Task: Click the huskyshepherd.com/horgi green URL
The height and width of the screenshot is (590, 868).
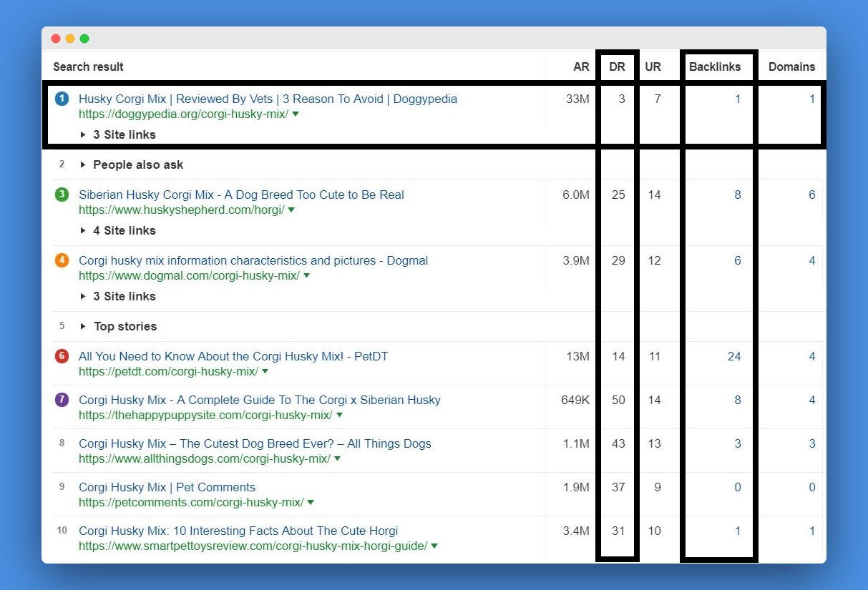Action: 181,210
